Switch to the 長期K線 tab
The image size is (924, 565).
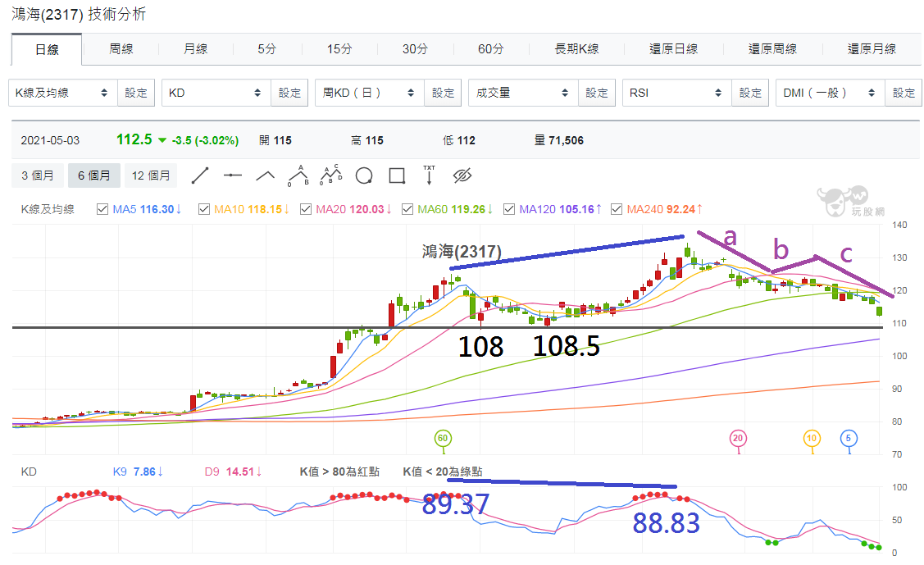576,49
